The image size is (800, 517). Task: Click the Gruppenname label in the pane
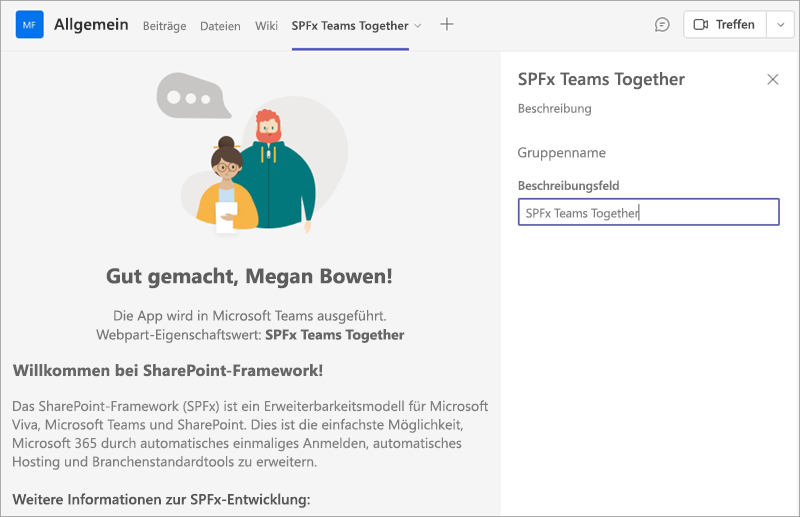pyautogui.click(x=562, y=153)
